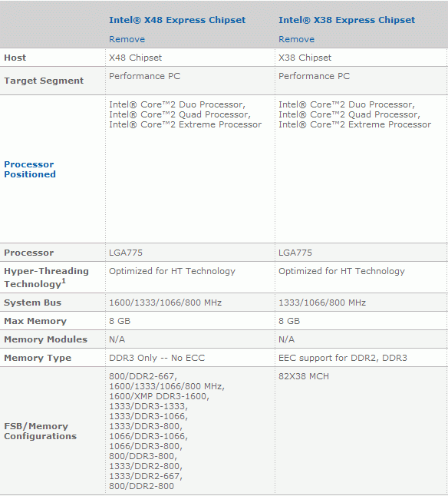Select the Max Memory row label
The height and width of the screenshot is (496, 448).
click(35, 321)
